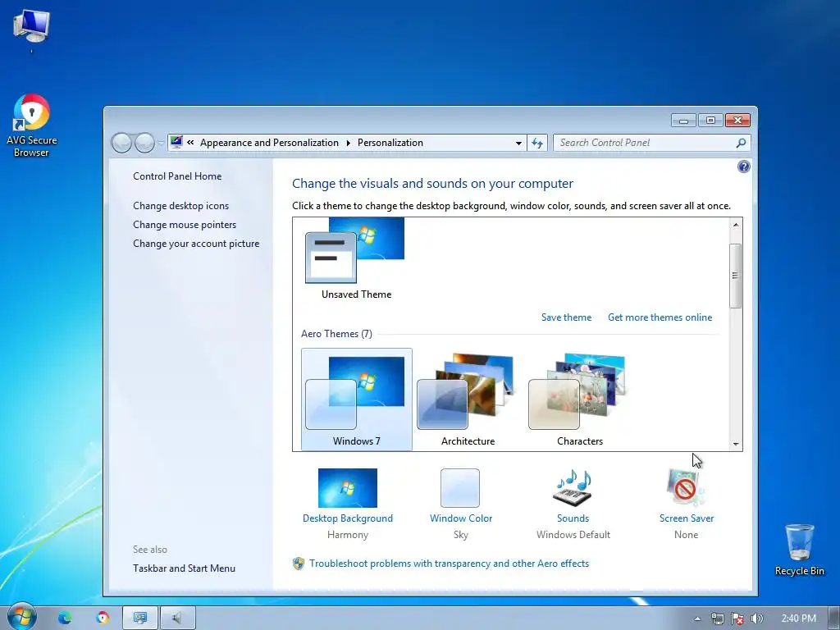Screen dimensions: 840x630
Task: Open address bar history dropdown
Action: tap(518, 143)
